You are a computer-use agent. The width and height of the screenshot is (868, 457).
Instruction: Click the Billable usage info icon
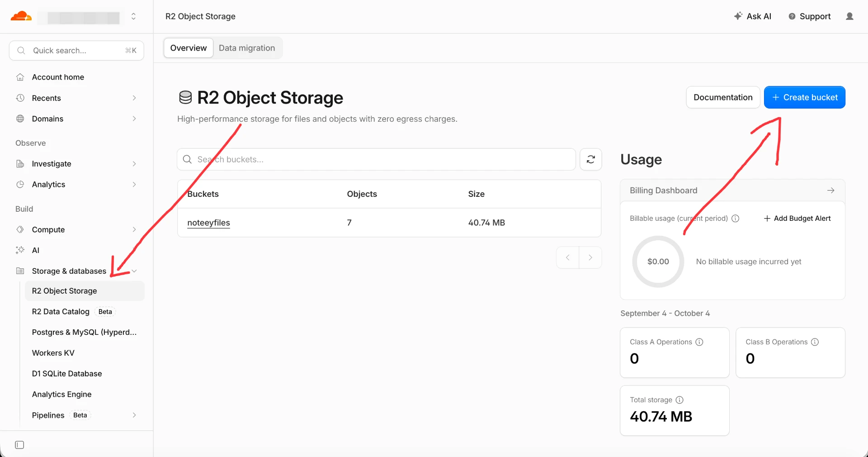pos(735,219)
